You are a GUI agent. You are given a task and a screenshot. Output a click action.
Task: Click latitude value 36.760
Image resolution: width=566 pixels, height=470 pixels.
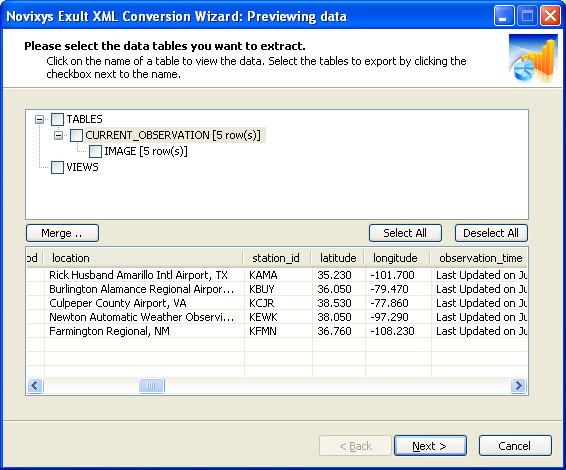tap(339, 331)
